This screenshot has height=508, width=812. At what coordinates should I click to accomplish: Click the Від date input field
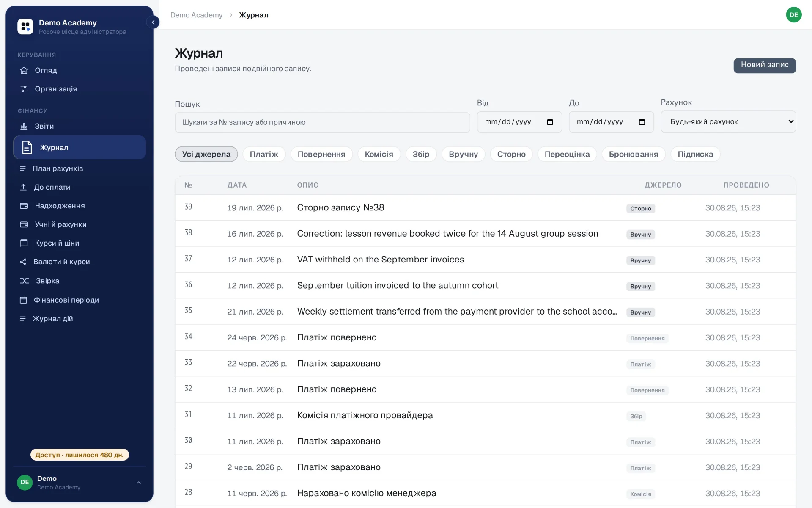click(x=519, y=122)
